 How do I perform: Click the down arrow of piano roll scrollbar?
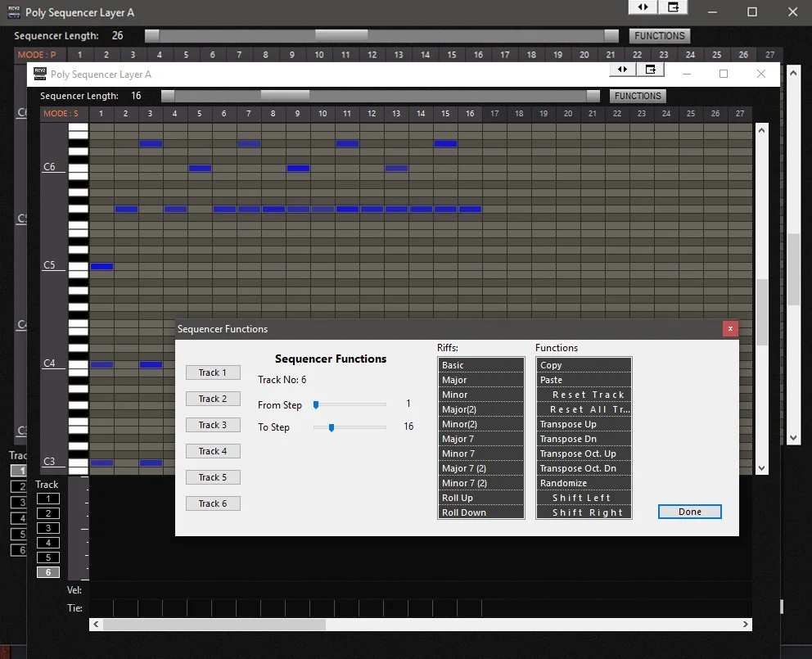tap(761, 467)
